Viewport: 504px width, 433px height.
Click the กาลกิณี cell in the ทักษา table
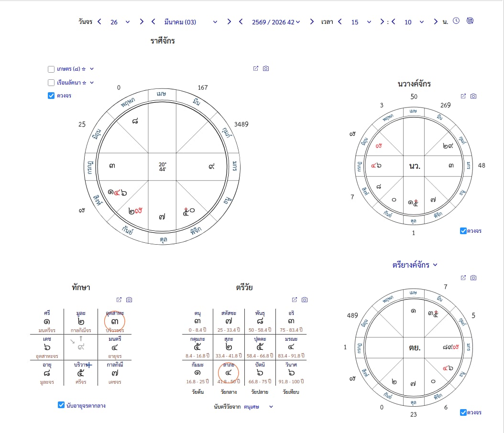click(x=115, y=373)
